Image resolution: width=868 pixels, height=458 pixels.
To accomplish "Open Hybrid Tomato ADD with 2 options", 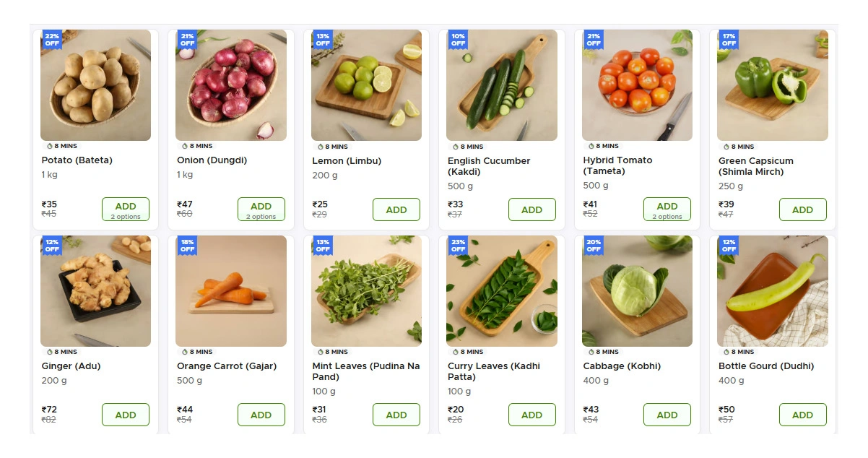I will coord(667,209).
